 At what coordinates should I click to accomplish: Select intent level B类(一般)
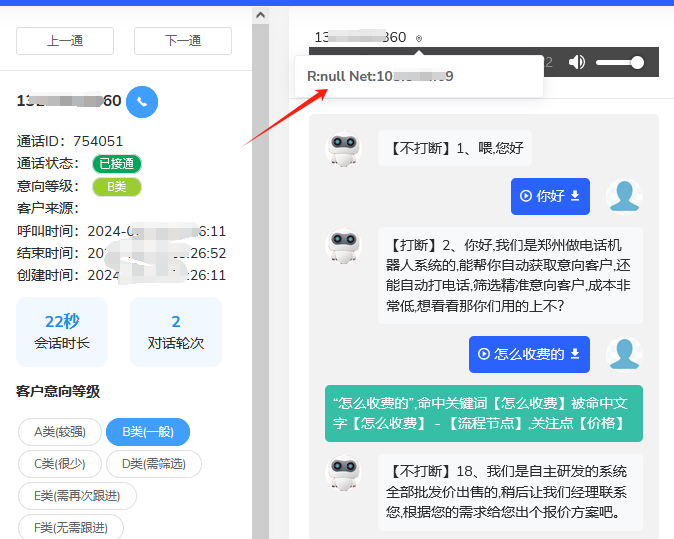pyautogui.click(x=148, y=432)
